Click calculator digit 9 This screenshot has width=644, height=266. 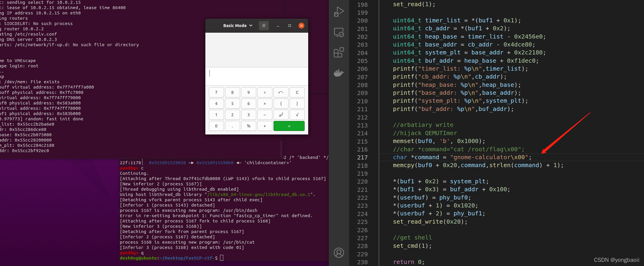(x=249, y=92)
